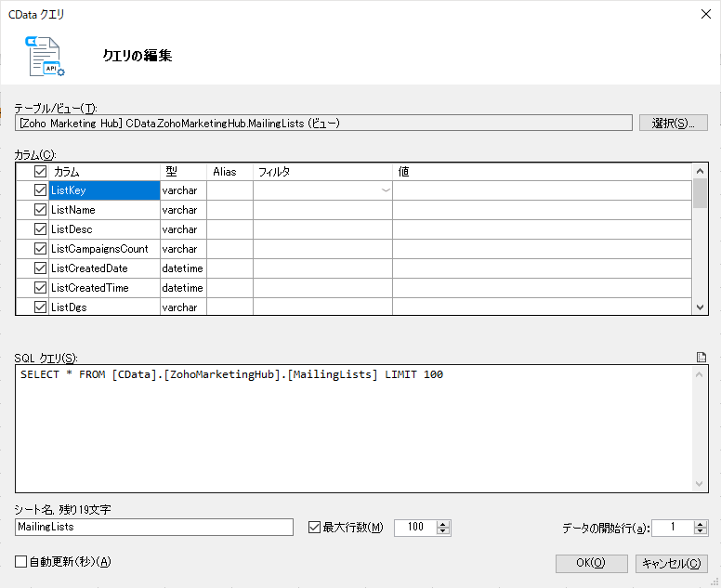Click the カラム column header

point(104,172)
